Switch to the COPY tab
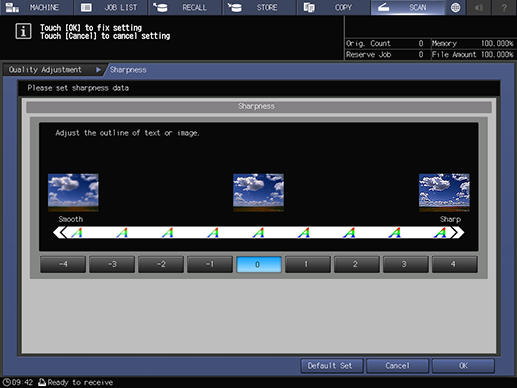This screenshot has width=517, height=388. click(x=334, y=7)
